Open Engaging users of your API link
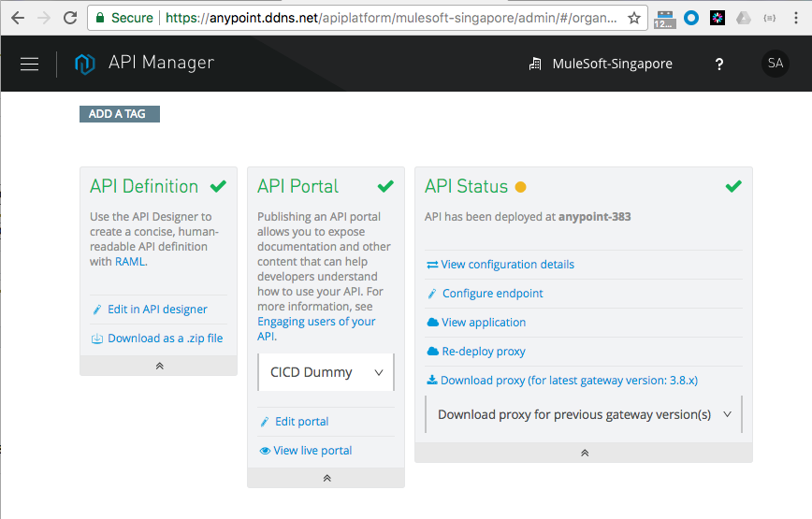Image resolution: width=812 pixels, height=519 pixels. [316, 328]
